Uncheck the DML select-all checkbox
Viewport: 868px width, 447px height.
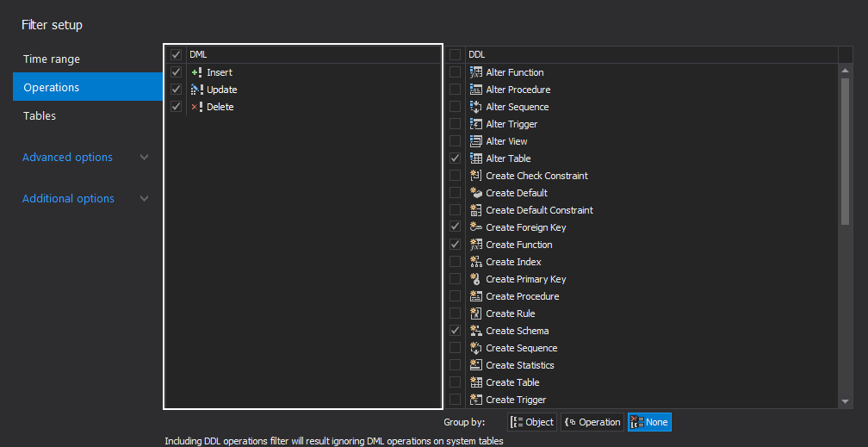coord(176,55)
